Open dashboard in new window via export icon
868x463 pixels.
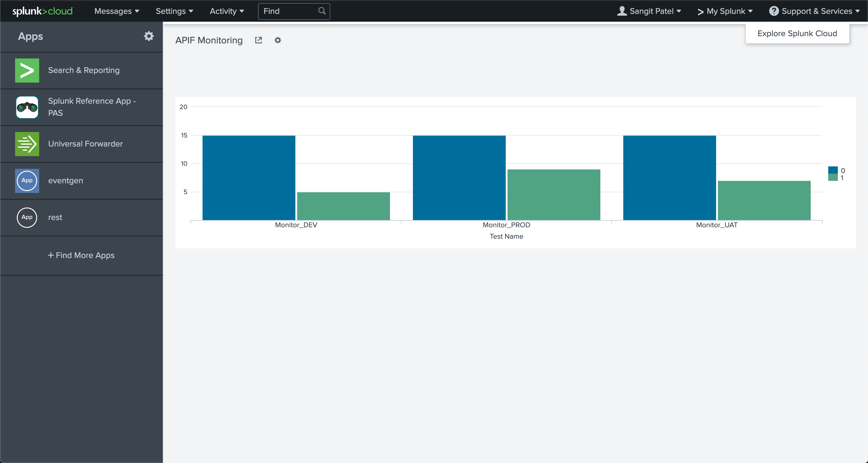coord(258,40)
